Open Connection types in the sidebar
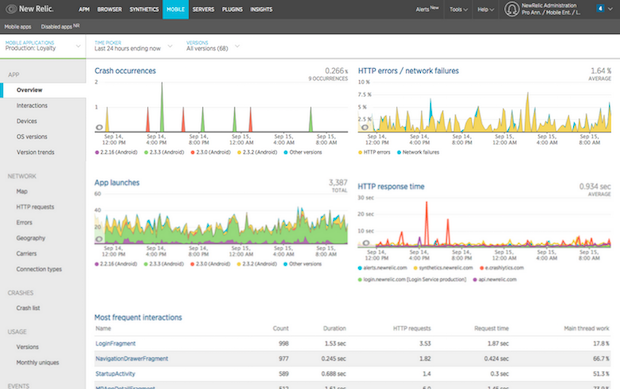620x389 pixels. (39, 269)
